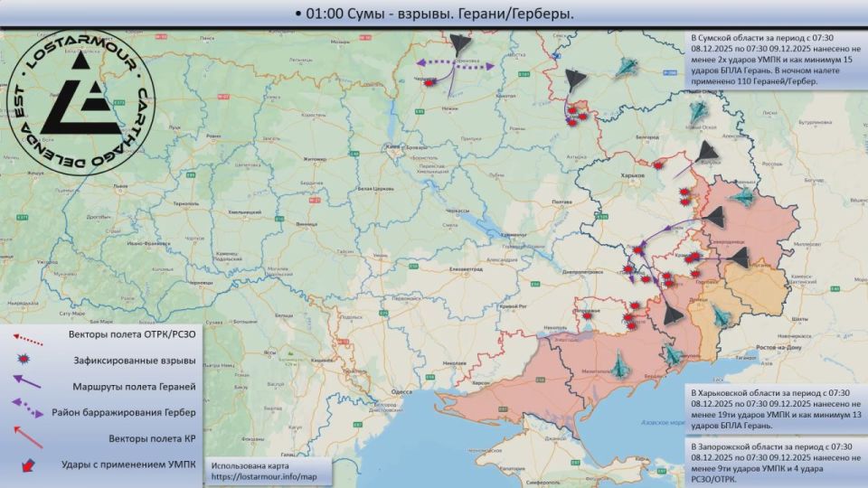Image resolution: width=868 pixels, height=488 pixels.
Task: Click the jet icon over Melitopol
Action: point(618,364)
